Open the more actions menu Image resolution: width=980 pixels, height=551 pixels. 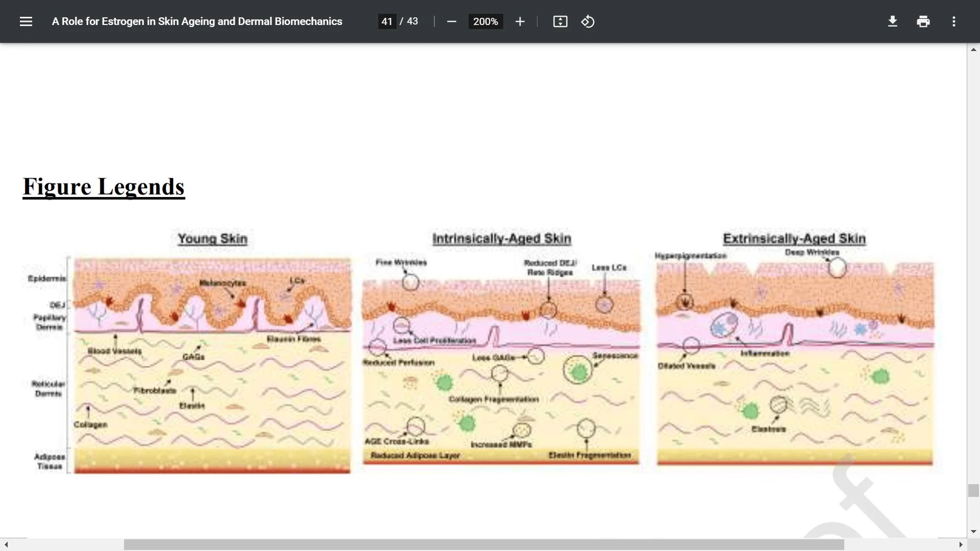[x=953, y=21]
